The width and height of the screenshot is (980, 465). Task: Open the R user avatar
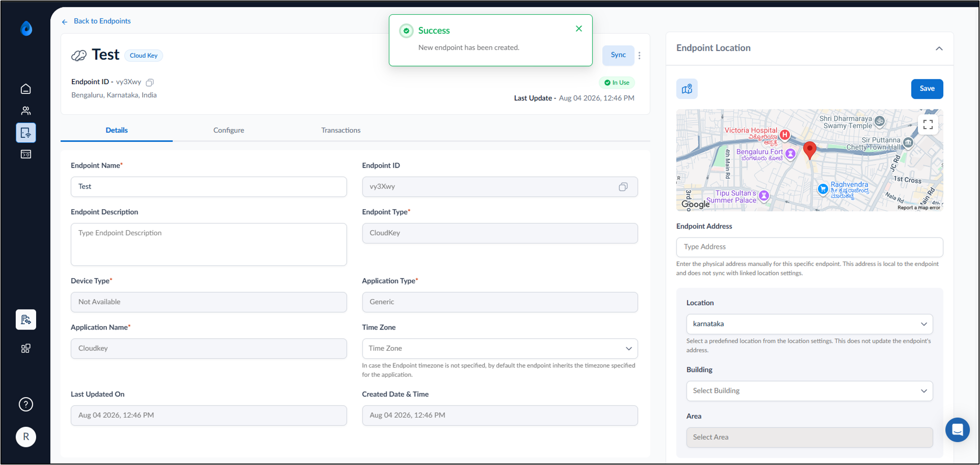coord(26,437)
